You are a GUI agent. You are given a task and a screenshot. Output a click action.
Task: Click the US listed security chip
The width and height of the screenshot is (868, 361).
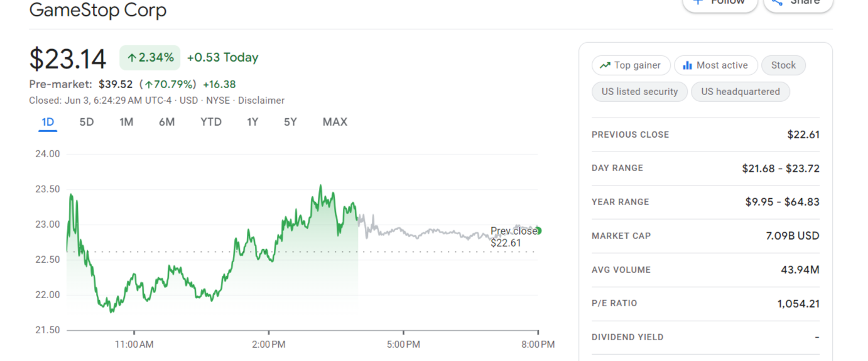(x=639, y=92)
